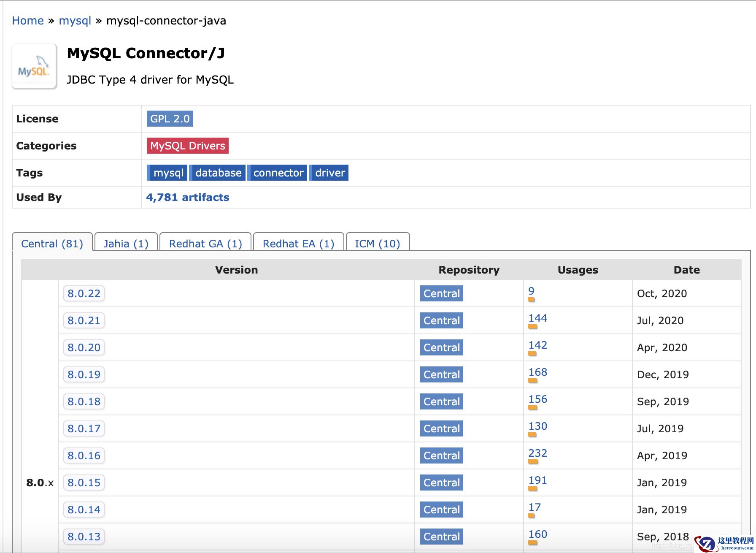
Task: Click Central repository badge for 8.0.20
Action: pyautogui.click(x=442, y=347)
